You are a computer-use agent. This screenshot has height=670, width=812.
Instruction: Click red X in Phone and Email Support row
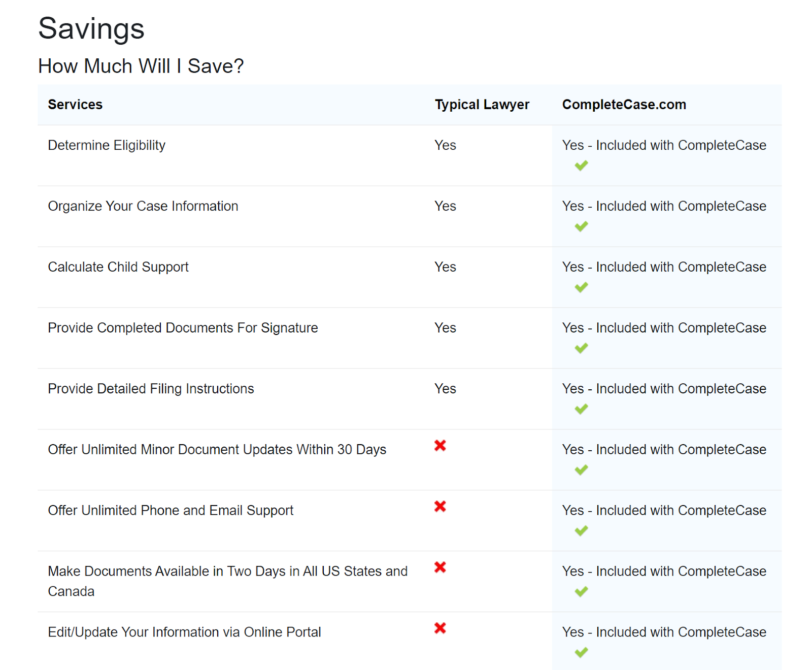tap(440, 507)
